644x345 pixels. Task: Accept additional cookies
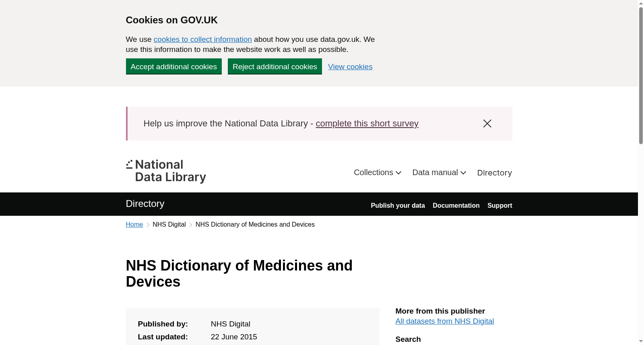(174, 66)
